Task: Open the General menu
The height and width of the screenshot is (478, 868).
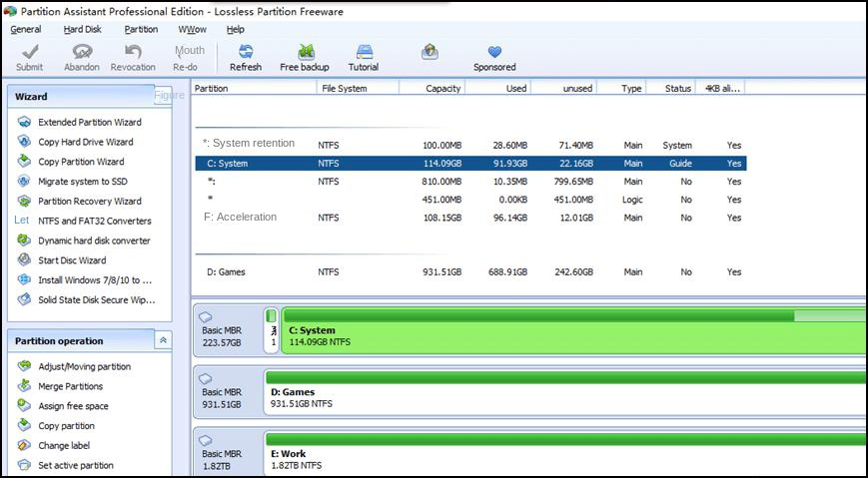Action: pos(26,29)
